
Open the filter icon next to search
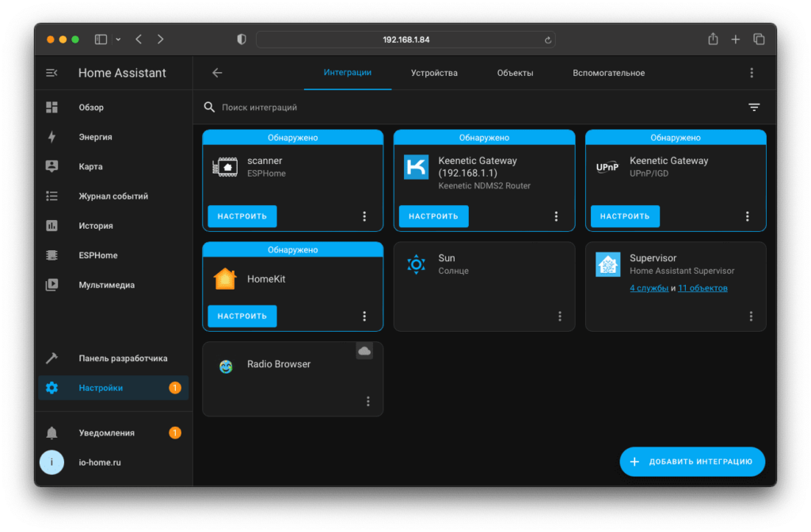[x=754, y=107]
